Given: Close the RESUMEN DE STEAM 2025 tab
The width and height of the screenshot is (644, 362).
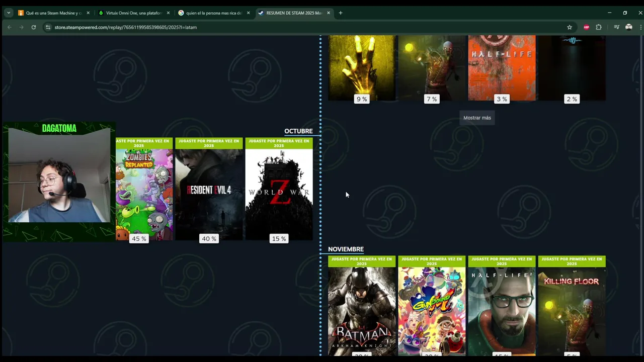Looking at the screenshot, I should (x=329, y=13).
